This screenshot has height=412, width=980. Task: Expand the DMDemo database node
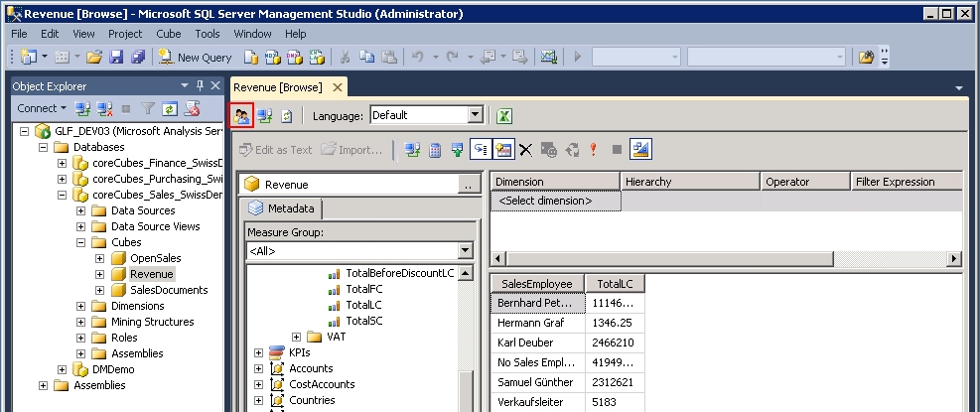click(x=62, y=369)
